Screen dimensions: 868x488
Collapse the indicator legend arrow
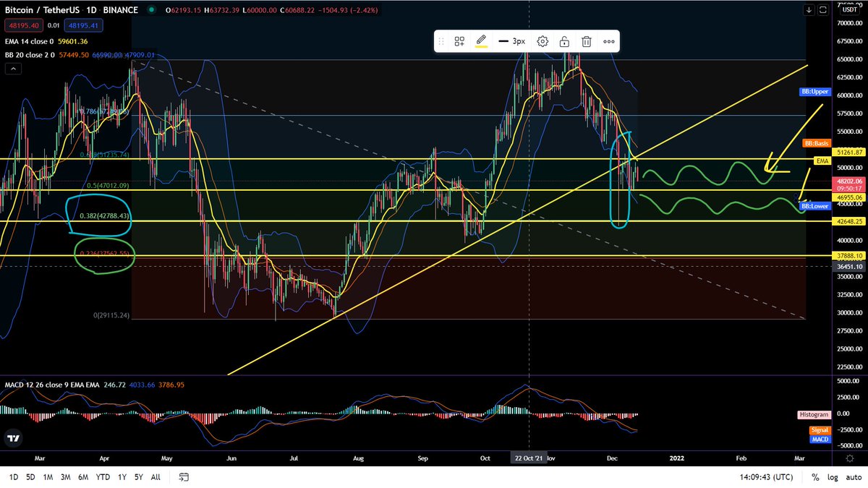tap(12, 69)
